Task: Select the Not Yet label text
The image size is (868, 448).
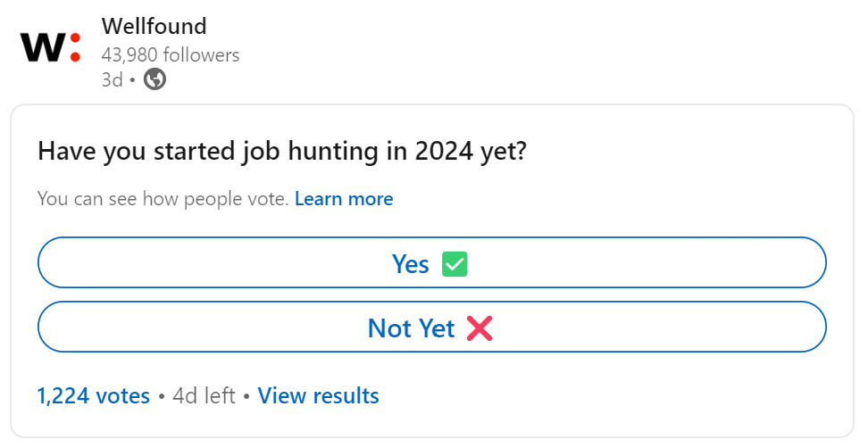Action: 412,328
